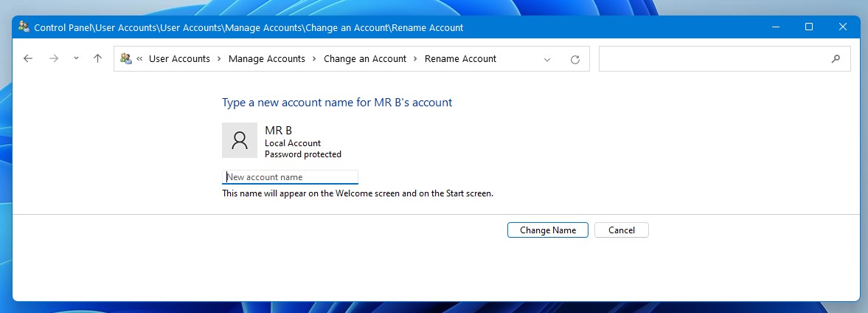The height and width of the screenshot is (313, 868).
Task: Go back with the left arrow
Action: click(28, 59)
